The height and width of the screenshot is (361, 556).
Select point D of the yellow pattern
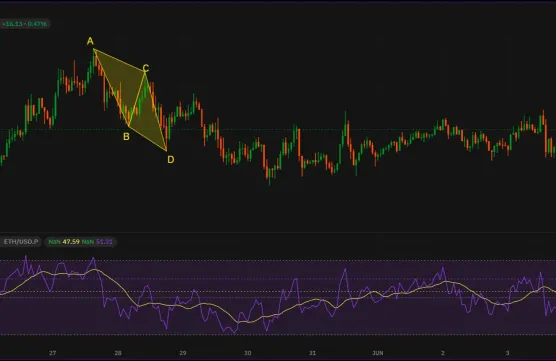[x=171, y=160]
